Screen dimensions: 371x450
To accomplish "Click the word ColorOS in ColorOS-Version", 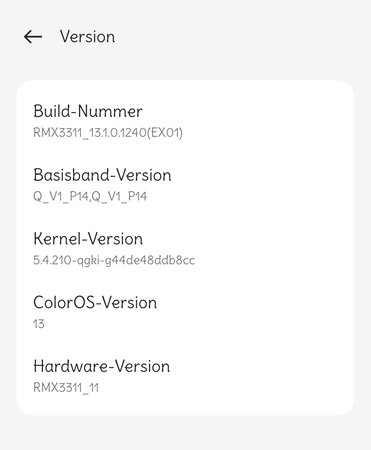I will [x=64, y=302].
